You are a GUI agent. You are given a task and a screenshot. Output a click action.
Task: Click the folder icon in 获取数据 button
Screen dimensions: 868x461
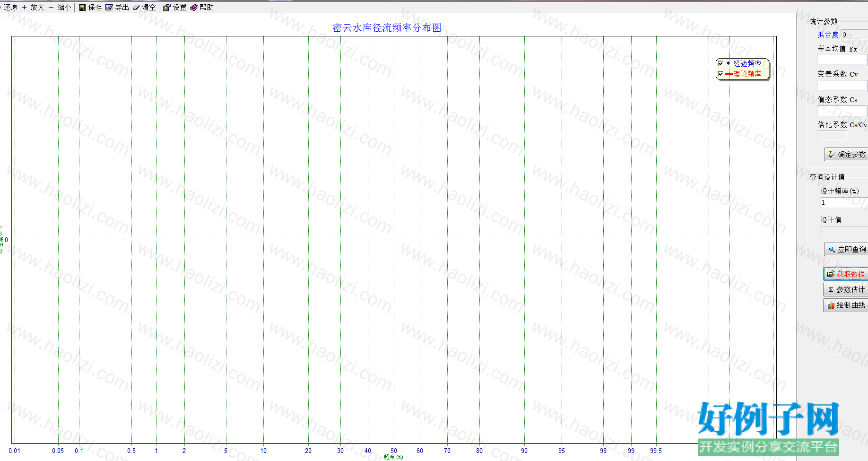831,274
